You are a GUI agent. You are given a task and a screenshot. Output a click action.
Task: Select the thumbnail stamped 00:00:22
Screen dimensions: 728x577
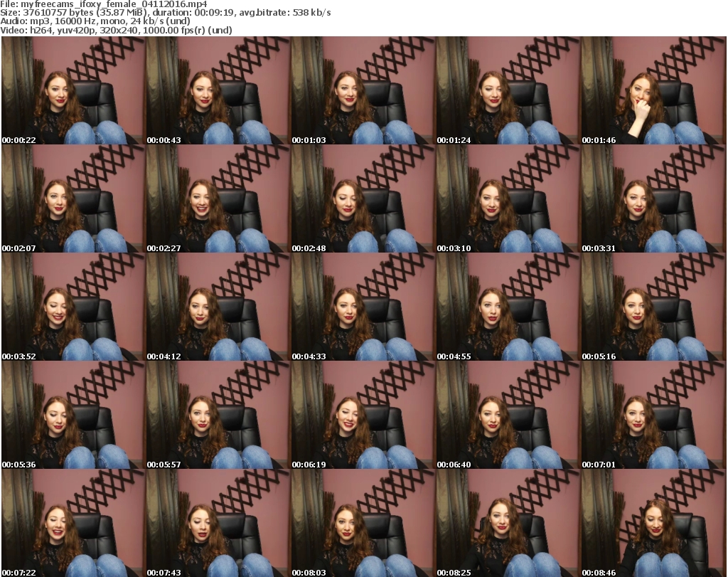coord(73,90)
